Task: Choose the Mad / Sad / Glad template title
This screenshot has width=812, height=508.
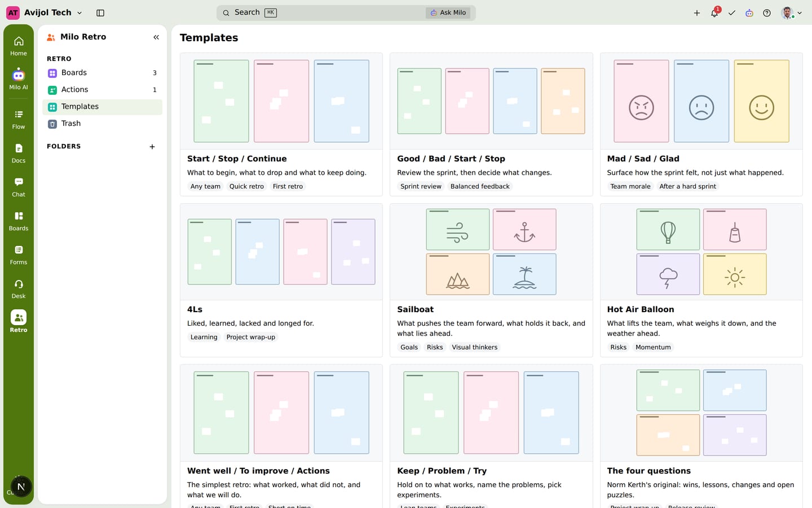Action: coord(643,159)
